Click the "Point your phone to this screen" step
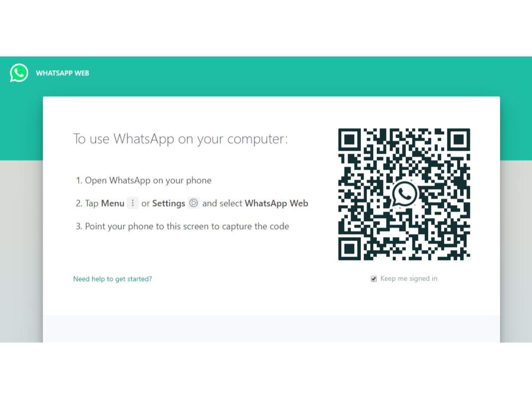 point(182,227)
